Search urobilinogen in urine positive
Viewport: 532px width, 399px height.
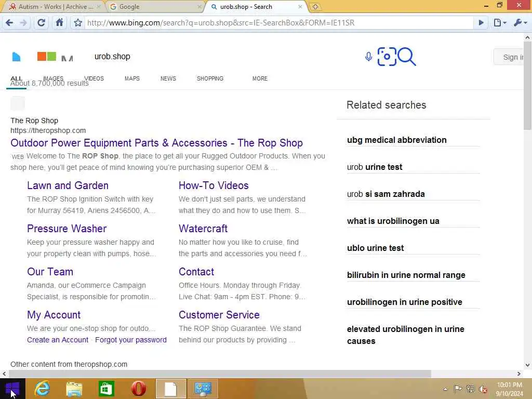(x=404, y=302)
